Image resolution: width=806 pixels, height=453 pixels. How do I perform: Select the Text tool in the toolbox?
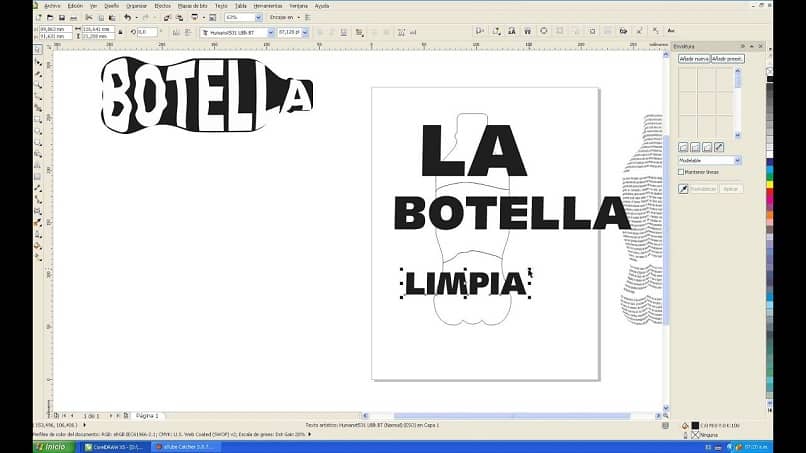pyautogui.click(x=38, y=166)
